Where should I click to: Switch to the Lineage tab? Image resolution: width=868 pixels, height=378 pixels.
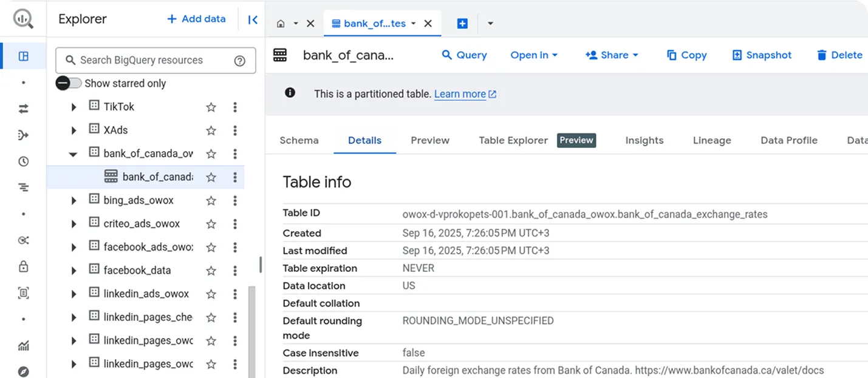point(711,140)
